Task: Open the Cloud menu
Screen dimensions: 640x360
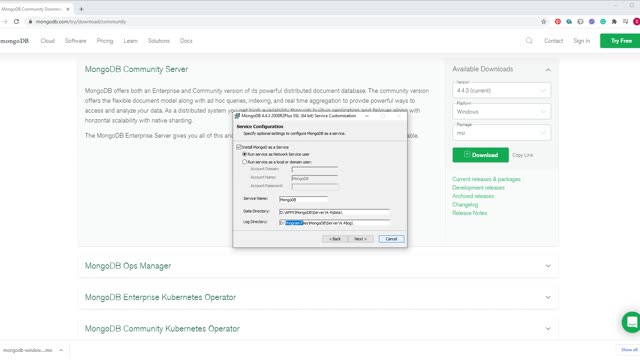Action: (x=47, y=41)
